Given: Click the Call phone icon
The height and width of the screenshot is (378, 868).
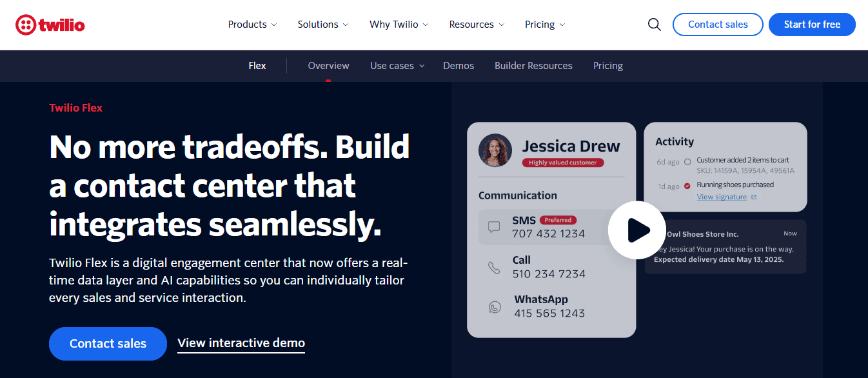Looking at the screenshot, I should pyautogui.click(x=494, y=267).
